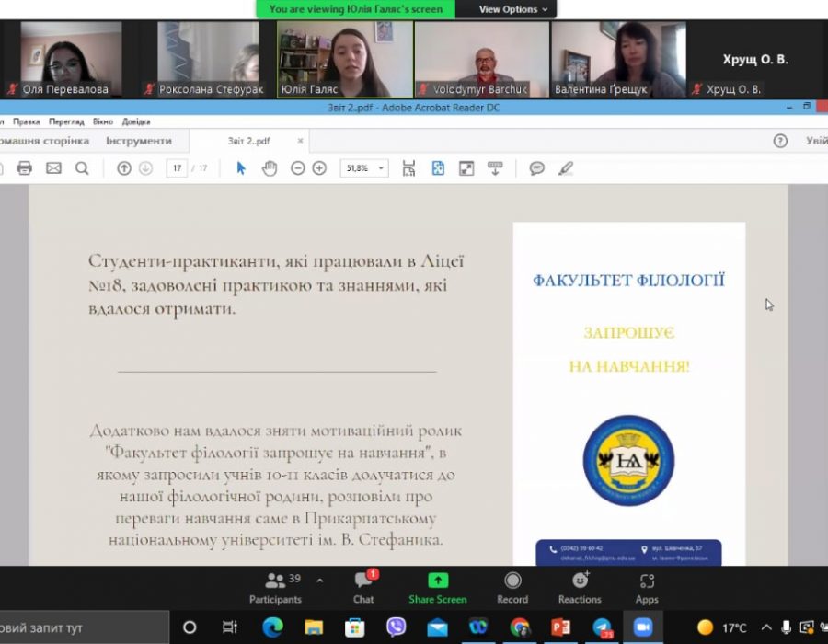Select the arrow selection tool
This screenshot has height=644, width=828.
241,168
